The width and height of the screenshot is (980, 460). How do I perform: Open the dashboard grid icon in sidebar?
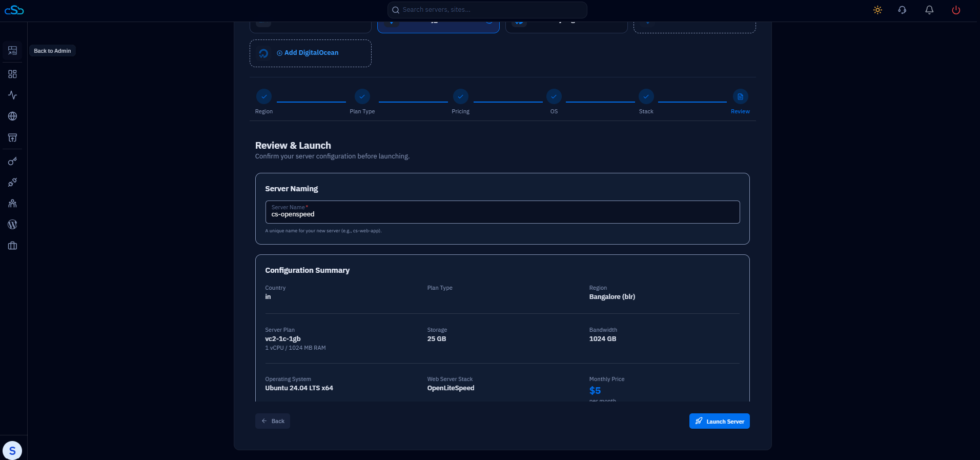13,74
